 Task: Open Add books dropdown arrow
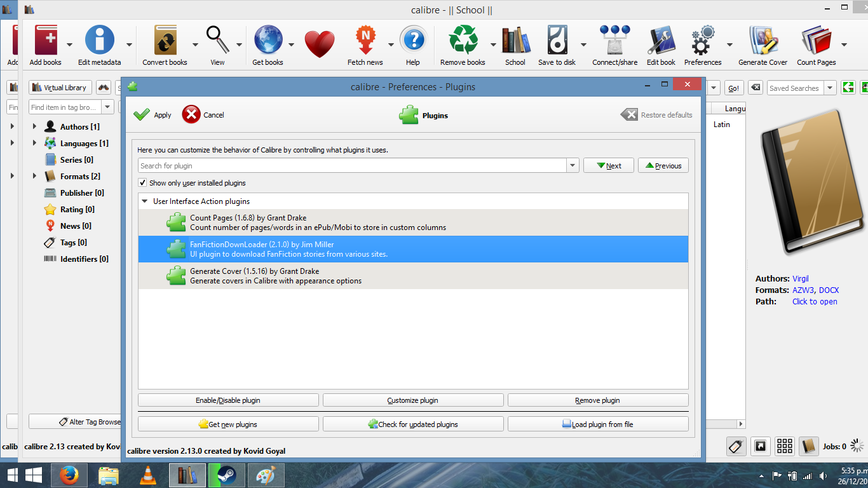[x=69, y=44]
